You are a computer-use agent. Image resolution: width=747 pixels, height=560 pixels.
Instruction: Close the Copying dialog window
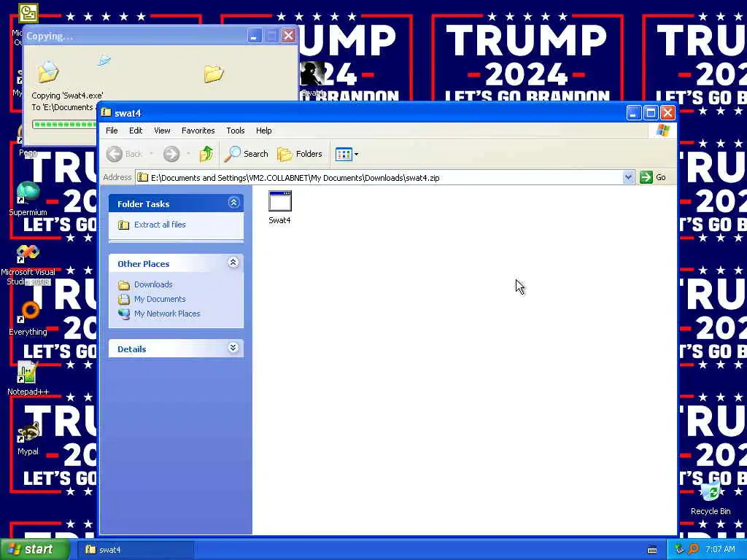coord(289,36)
